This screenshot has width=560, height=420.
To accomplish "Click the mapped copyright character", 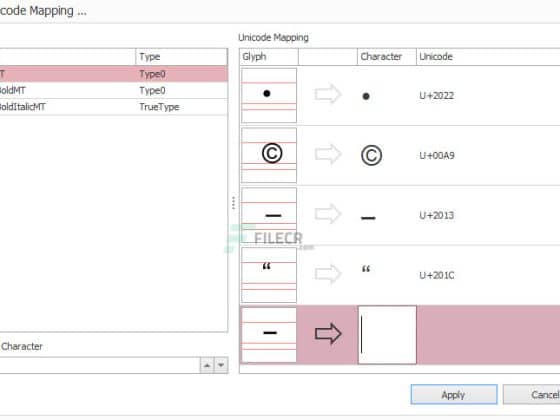I will click(371, 155).
